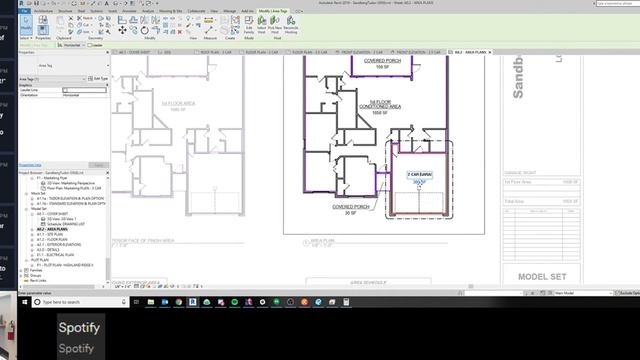
Task: Open the Properties palette button in the ribbon
Action: click(43, 30)
